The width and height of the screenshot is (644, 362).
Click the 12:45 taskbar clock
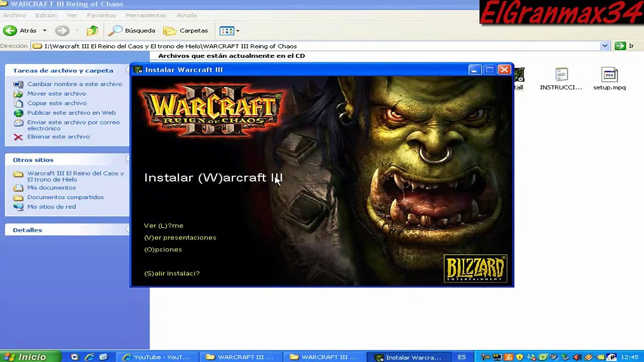630,357
